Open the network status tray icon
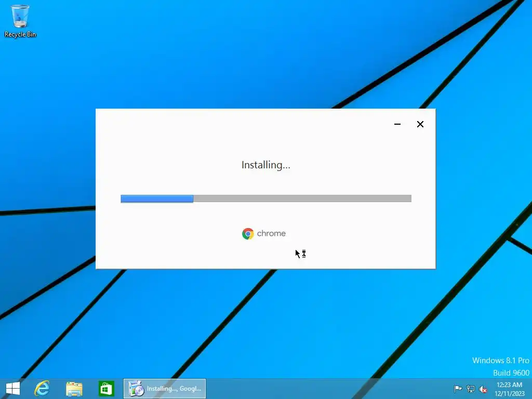This screenshot has height=399, width=532. [471, 389]
